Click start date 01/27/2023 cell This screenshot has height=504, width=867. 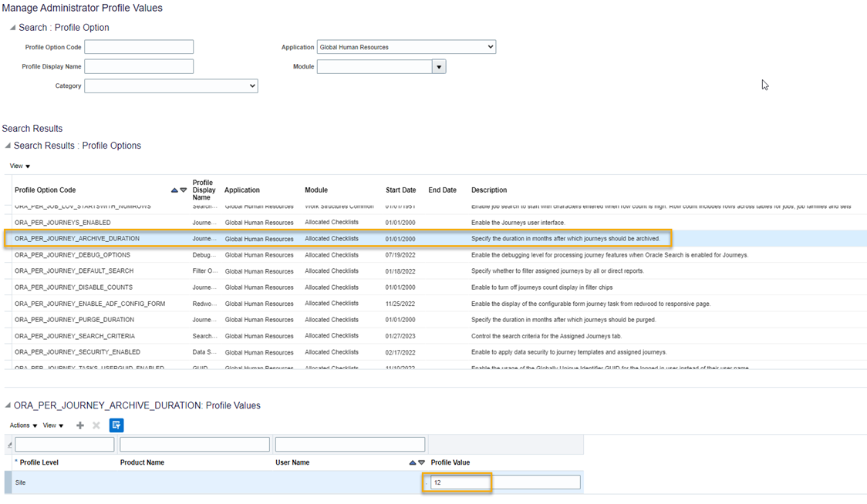[x=400, y=336]
